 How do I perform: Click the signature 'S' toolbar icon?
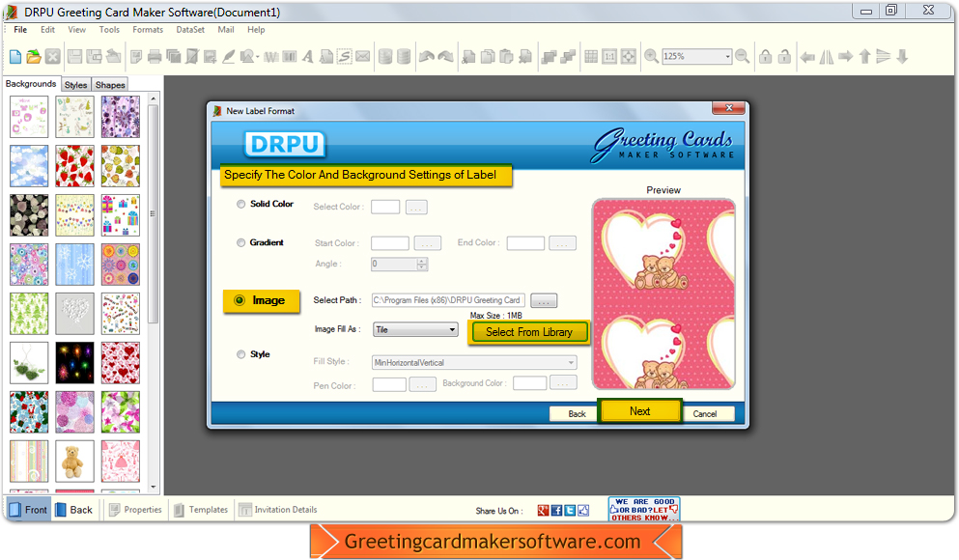click(345, 57)
